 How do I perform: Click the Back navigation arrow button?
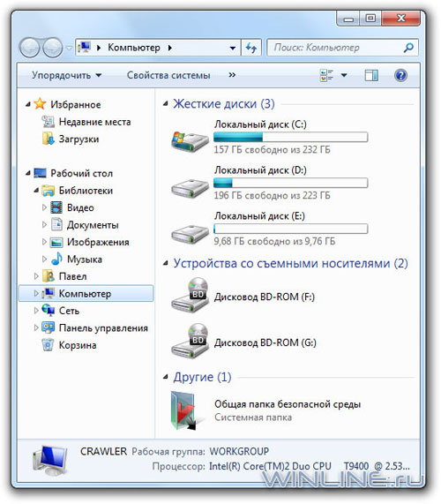pos(30,48)
